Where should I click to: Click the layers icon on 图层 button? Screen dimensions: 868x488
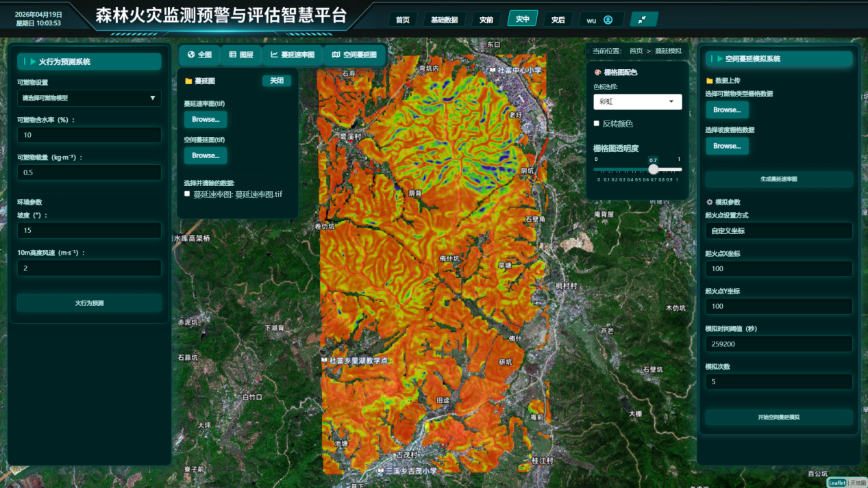coord(233,55)
